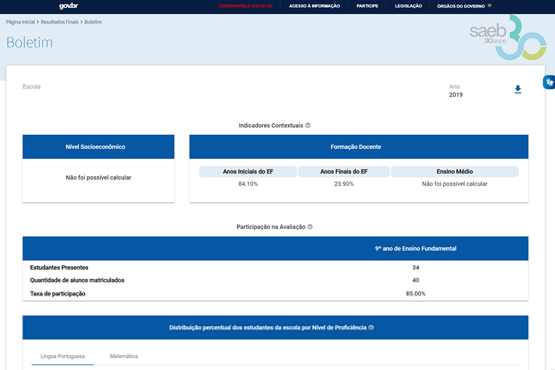The image size is (555, 370).
Task: Click Estudantes Presentes row label
Action: coord(59,267)
